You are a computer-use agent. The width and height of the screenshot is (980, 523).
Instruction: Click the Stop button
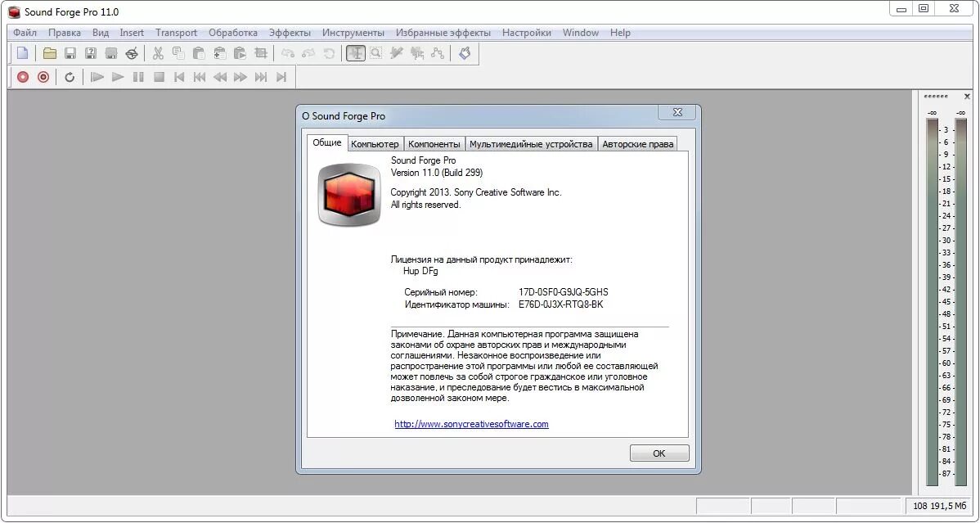159,77
